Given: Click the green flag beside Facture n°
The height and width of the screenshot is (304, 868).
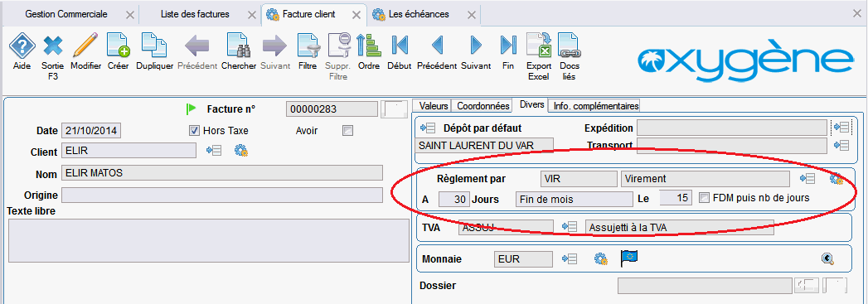Looking at the screenshot, I should point(192,109).
